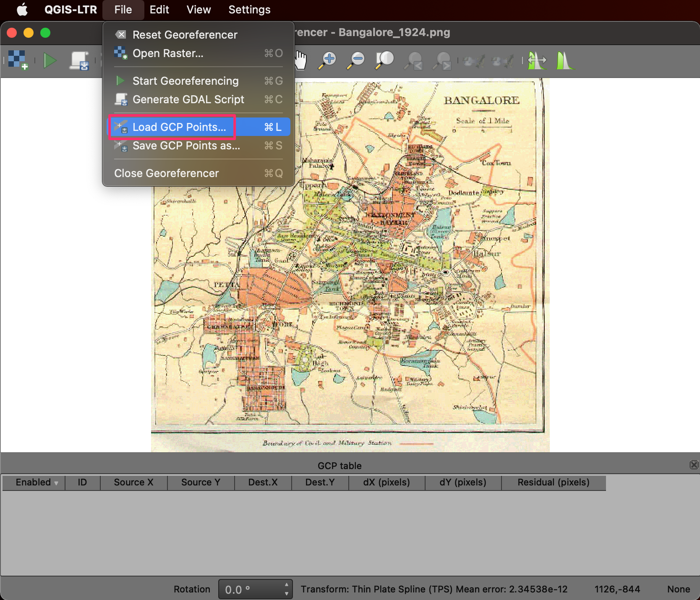Click the Transform Thin Plate Spline status text
This screenshot has height=600, width=700.
[434, 590]
